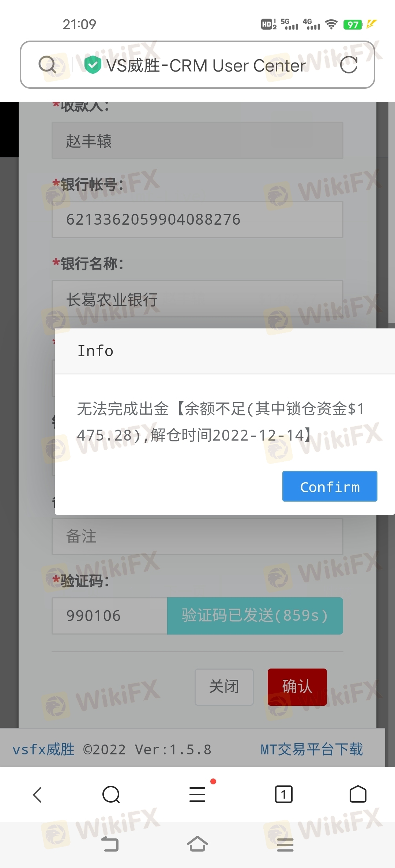Image resolution: width=395 pixels, height=868 pixels.
Task: Tap the green security shield icon
Action: (x=93, y=65)
